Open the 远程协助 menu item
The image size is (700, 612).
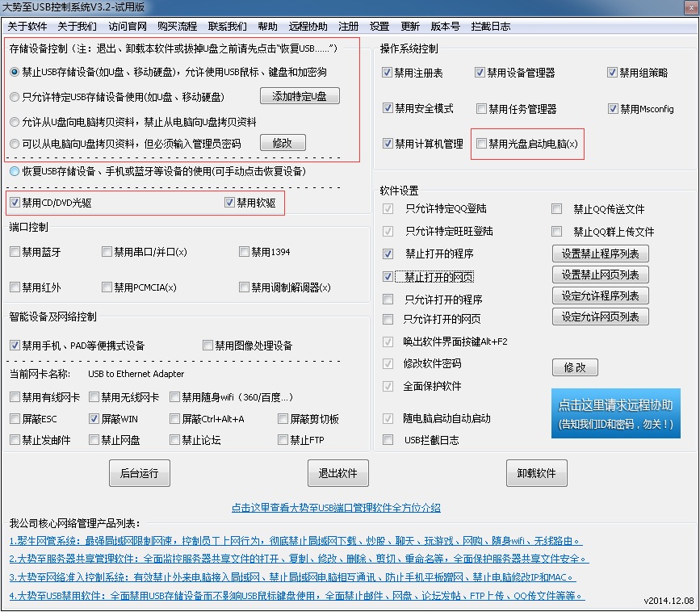coord(307,26)
